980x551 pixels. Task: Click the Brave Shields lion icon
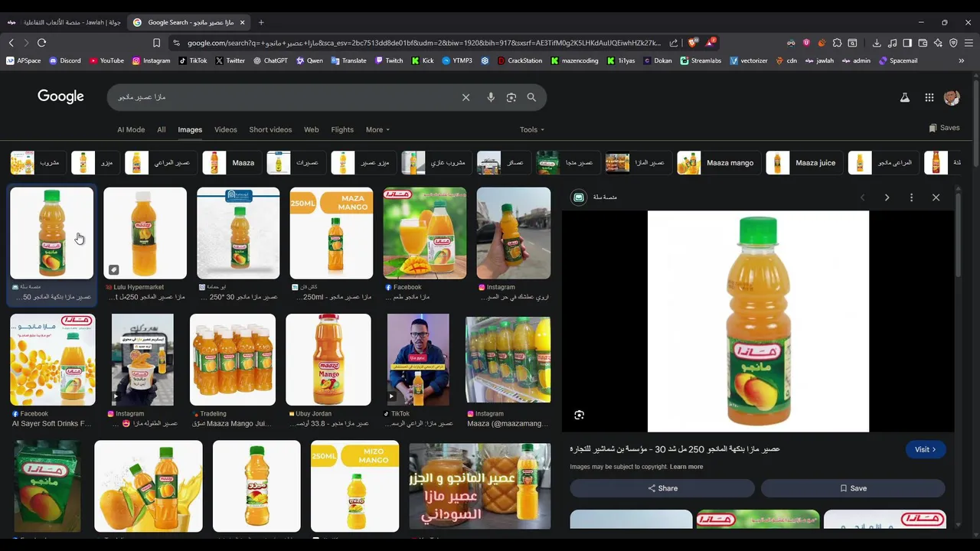(693, 43)
